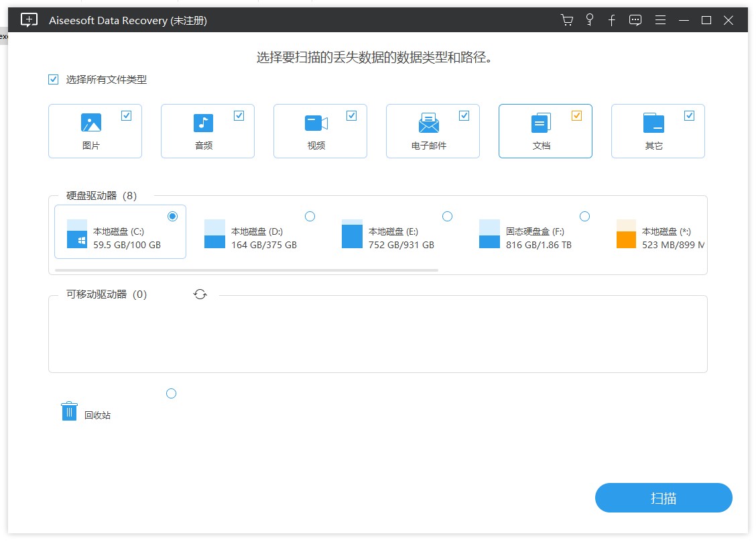This screenshot has height=542, width=756.
Task: Click the Aiseesoft app logo icon
Action: click(x=29, y=19)
